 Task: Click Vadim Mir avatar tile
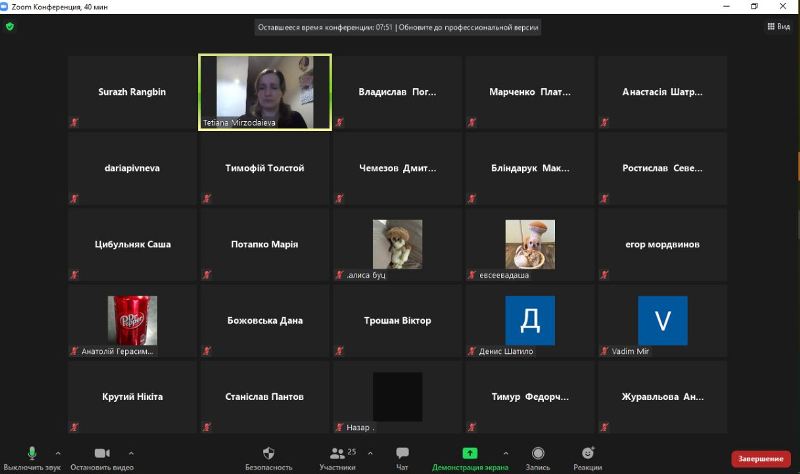point(662,321)
